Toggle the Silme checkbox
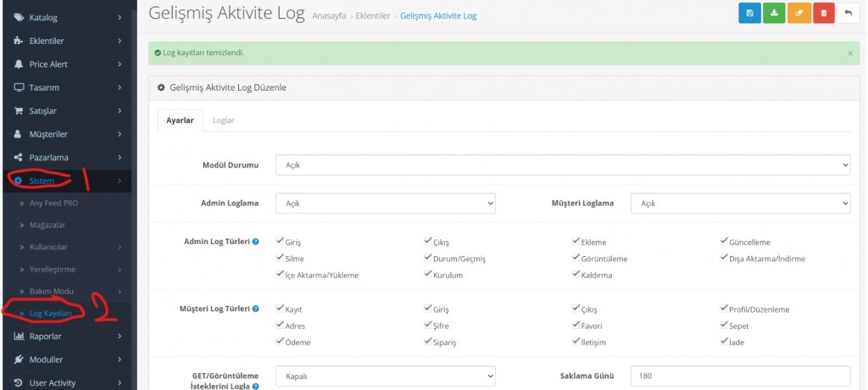This screenshot has width=868, height=390. point(281,259)
